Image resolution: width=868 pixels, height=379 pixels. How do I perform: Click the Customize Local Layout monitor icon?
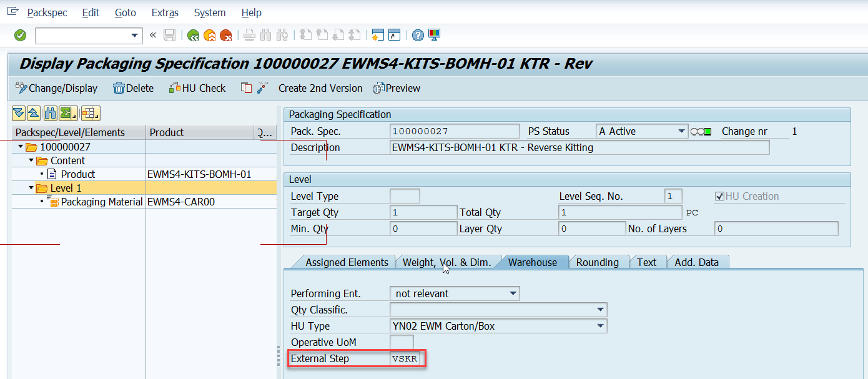[434, 36]
